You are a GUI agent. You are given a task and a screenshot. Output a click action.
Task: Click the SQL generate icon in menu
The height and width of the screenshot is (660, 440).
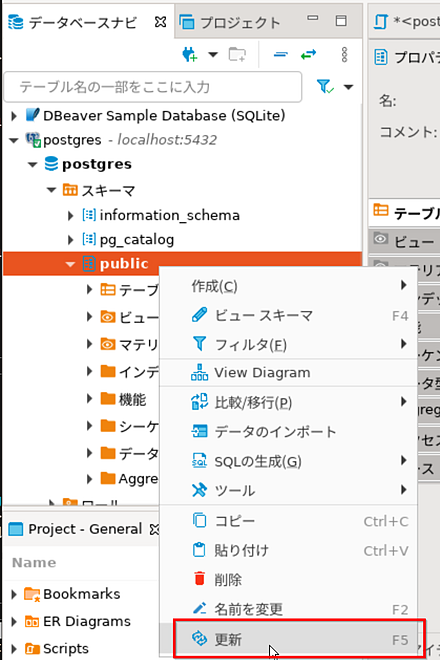coord(199,460)
